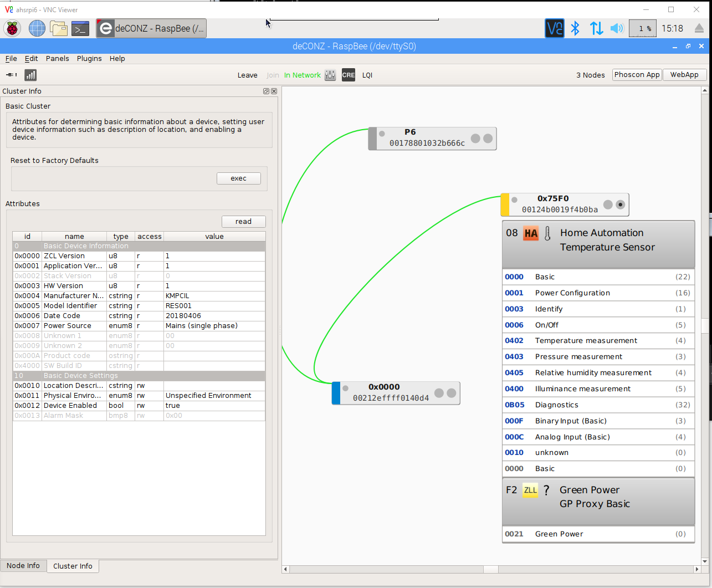
Task: Switch to the Node Info tab
Action: coord(23,565)
